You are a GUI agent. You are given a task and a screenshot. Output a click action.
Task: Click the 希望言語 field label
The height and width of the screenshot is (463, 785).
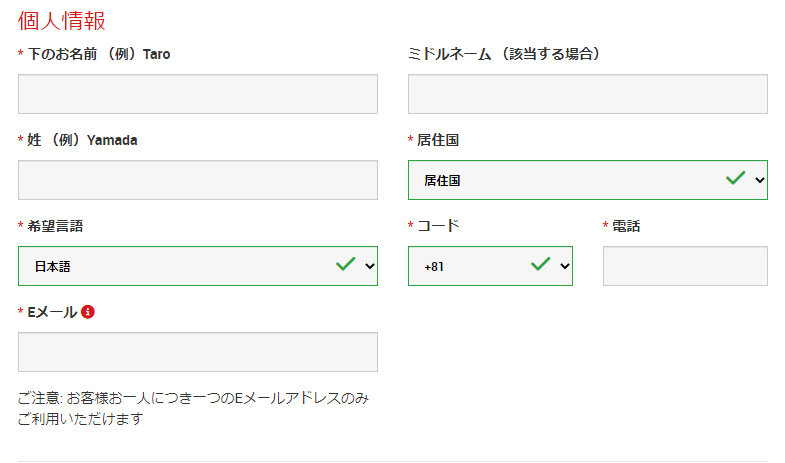click(x=55, y=226)
